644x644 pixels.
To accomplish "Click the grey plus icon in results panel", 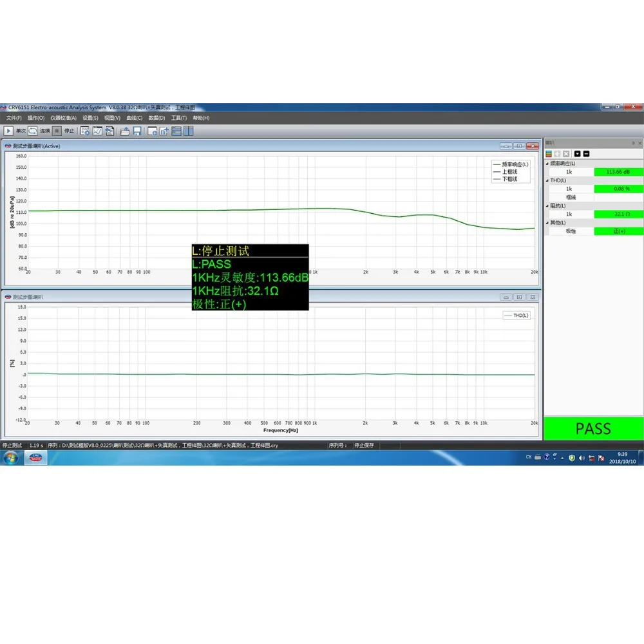I will (557, 154).
